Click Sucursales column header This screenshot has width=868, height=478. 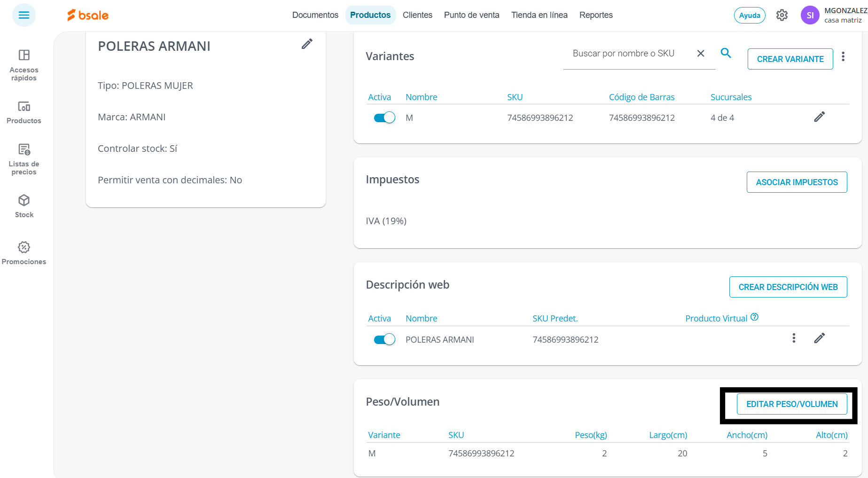coord(731,97)
